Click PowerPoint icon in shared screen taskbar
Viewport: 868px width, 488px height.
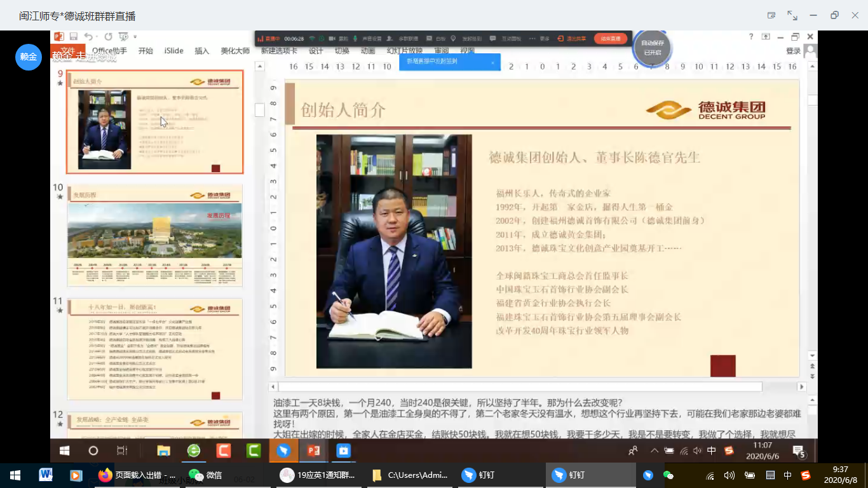[x=313, y=451]
